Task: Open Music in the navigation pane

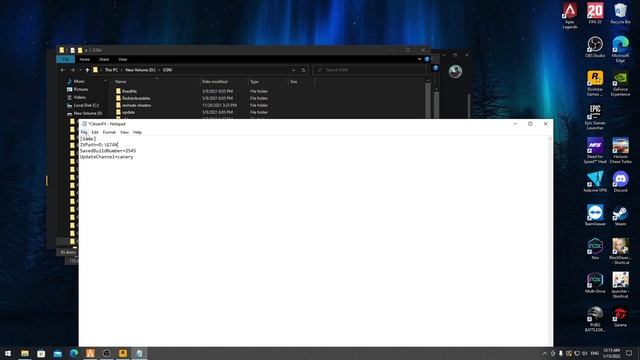Action: tap(79, 81)
